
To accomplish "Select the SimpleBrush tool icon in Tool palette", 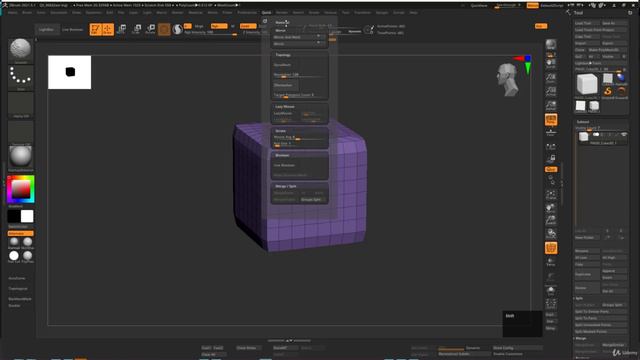I will coord(608,91).
